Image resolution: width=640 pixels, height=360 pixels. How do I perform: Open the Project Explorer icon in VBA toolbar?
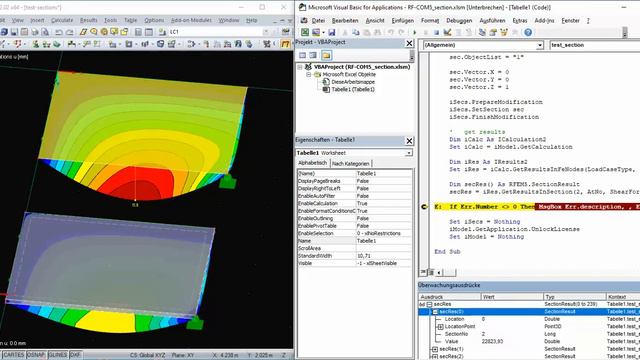click(482, 32)
